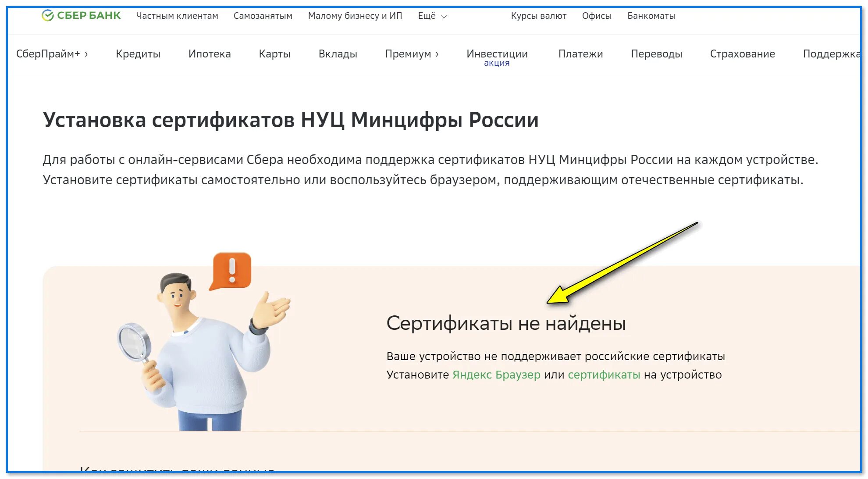Select Вклады in navigation bar
The image size is (868, 479).
[x=338, y=54]
